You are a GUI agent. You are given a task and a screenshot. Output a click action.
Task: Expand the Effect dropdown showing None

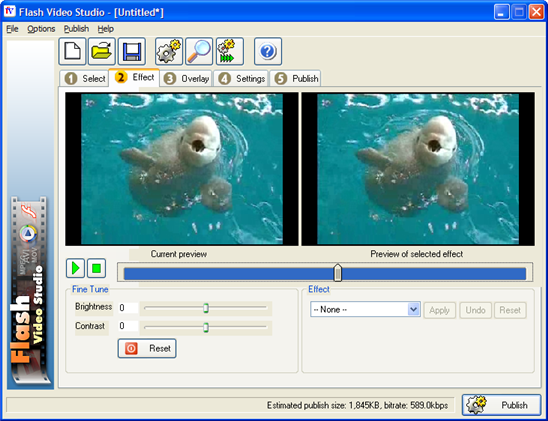(365, 310)
